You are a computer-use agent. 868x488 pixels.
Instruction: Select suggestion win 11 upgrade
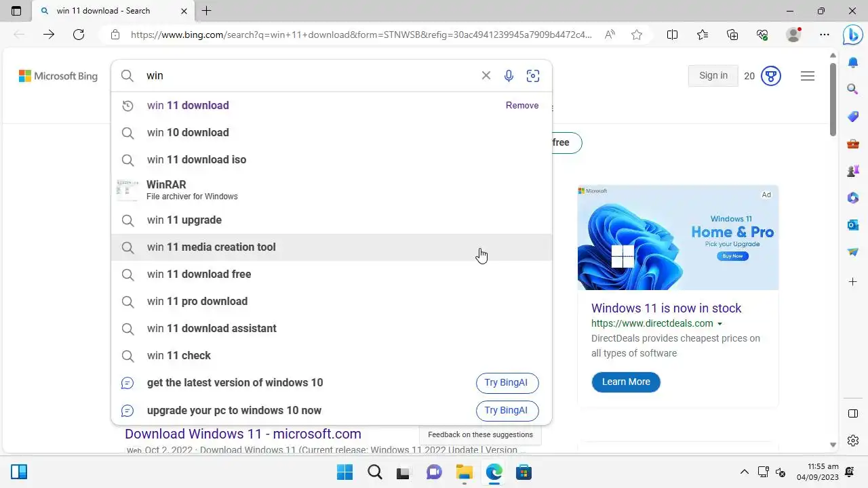point(332,220)
